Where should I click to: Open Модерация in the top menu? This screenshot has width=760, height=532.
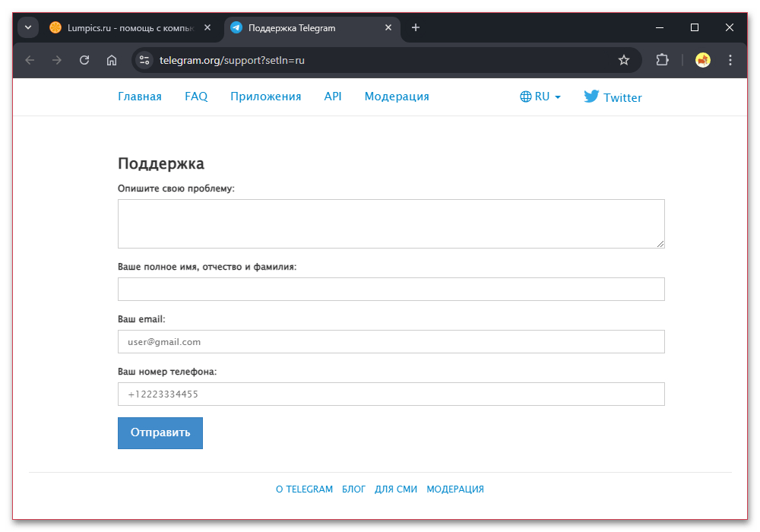397,97
